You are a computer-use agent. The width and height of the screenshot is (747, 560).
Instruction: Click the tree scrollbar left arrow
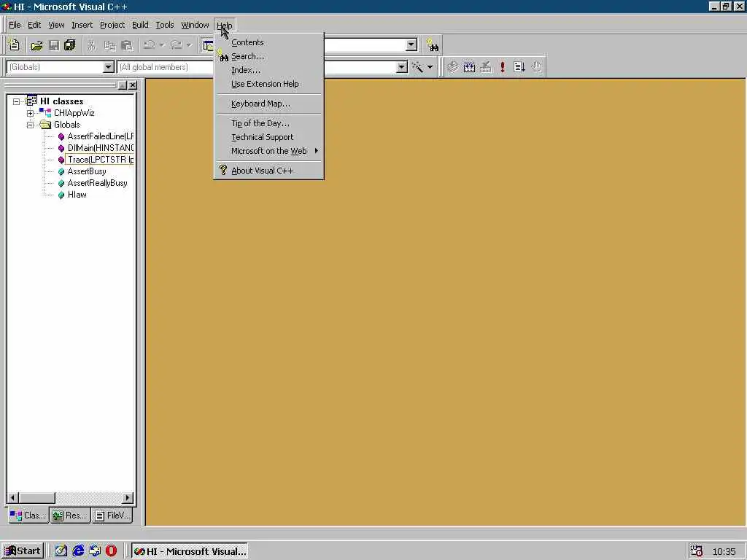(x=13, y=497)
